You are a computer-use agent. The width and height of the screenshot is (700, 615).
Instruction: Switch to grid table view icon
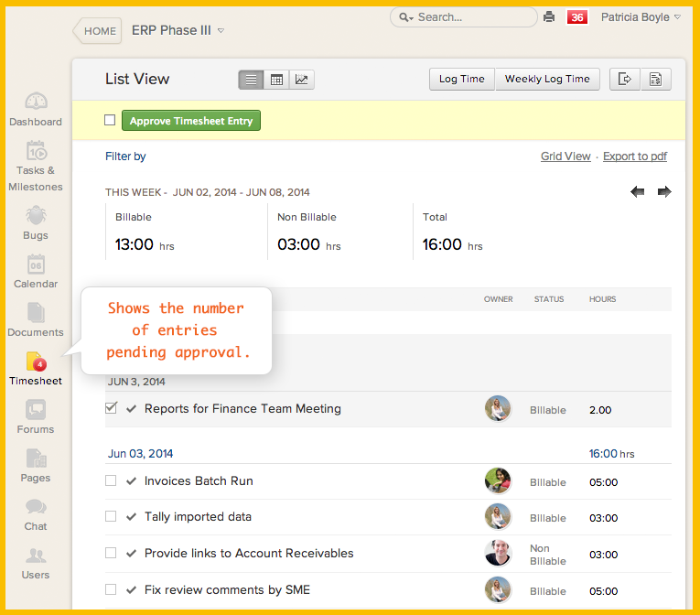click(x=276, y=80)
